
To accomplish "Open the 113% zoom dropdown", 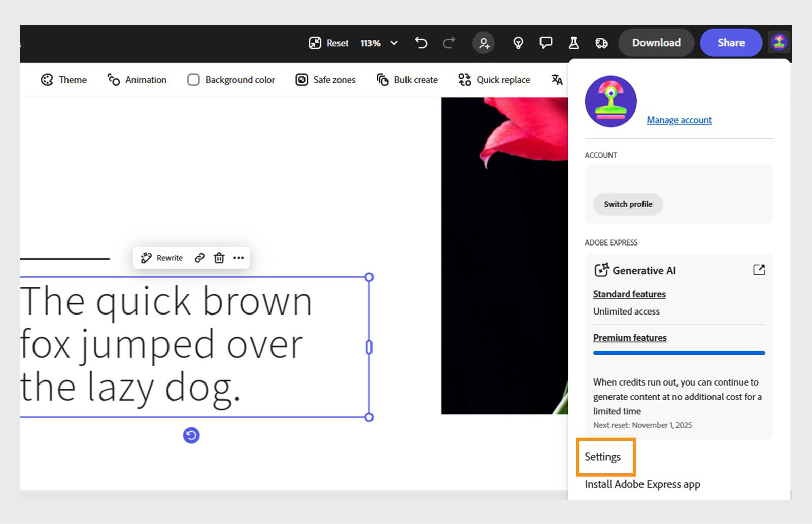I will click(x=379, y=43).
